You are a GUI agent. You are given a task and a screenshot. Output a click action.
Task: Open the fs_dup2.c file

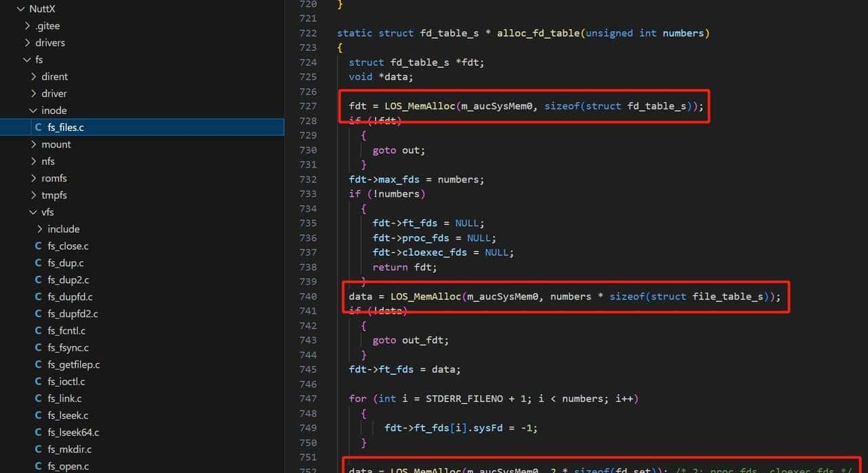coord(68,280)
